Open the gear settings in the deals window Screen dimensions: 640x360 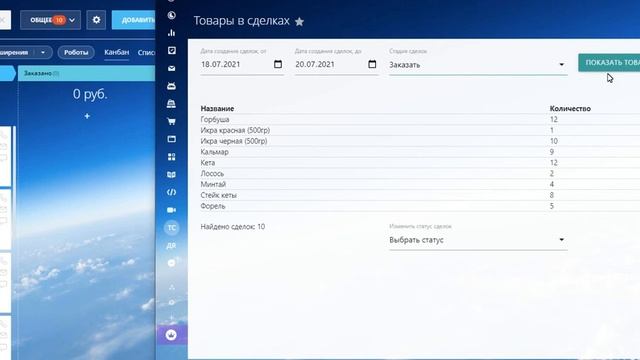coord(96,20)
